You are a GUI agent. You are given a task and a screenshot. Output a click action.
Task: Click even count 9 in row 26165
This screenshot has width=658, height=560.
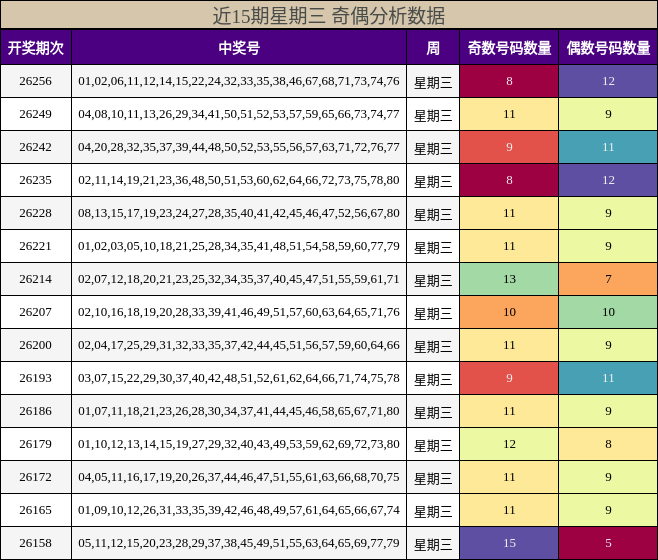click(608, 510)
